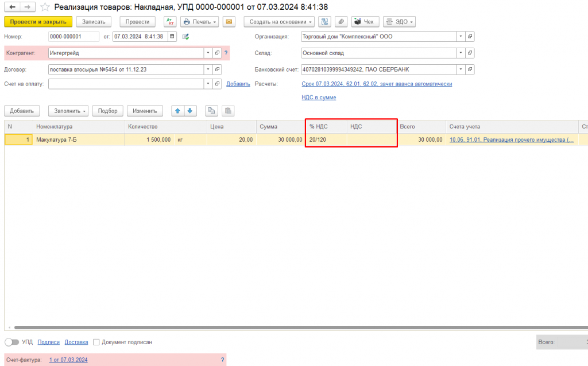Screen dimensions: 588x366
Task: Click the Номер input field
Action: click(x=73, y=36)
